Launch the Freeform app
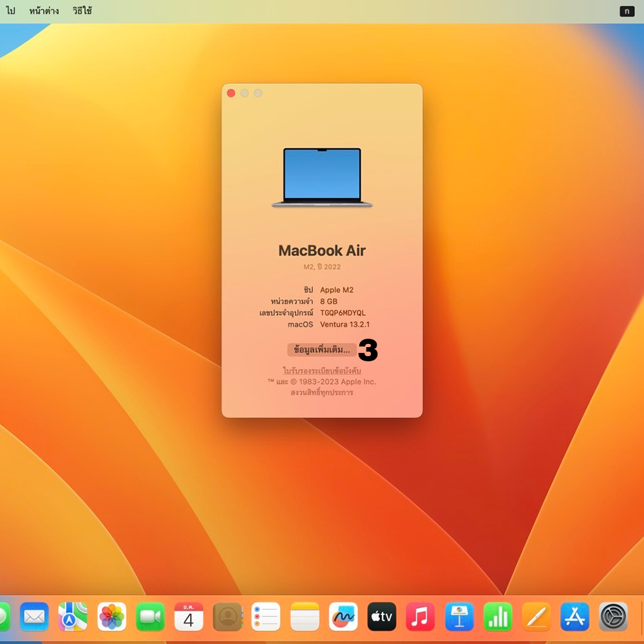 343,617
